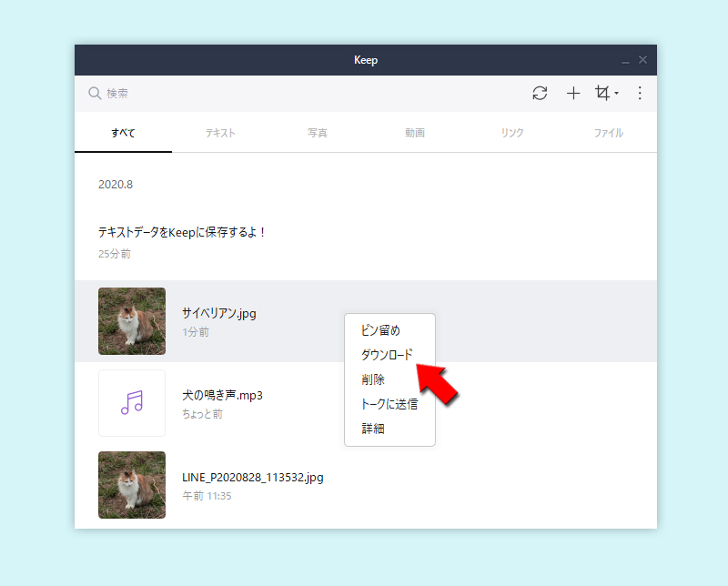The image size is (728, 586).
Task: Open the LINE_P20200828_113532.jpg thumbnail
Action: point(132,485)
